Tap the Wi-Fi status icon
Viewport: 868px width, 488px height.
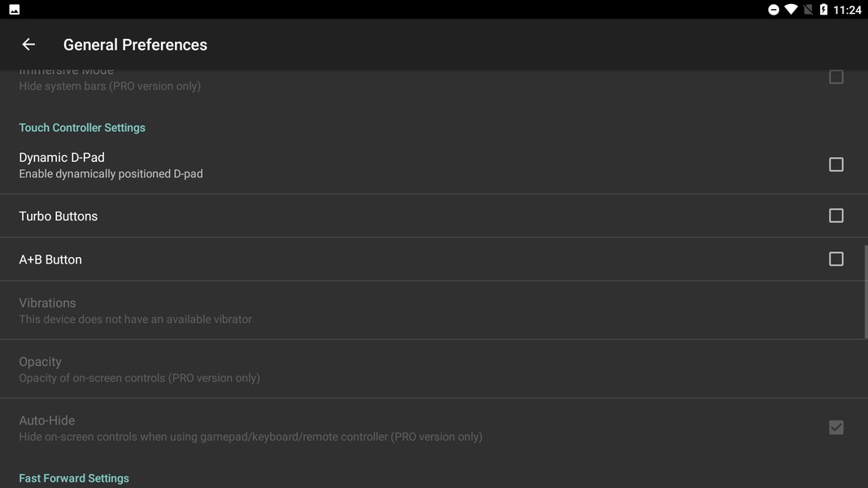(x=791, y=10)
